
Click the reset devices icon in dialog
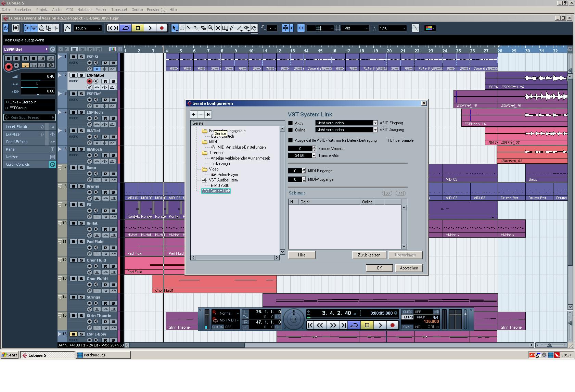pyautogui.click(x=208, y=115)
